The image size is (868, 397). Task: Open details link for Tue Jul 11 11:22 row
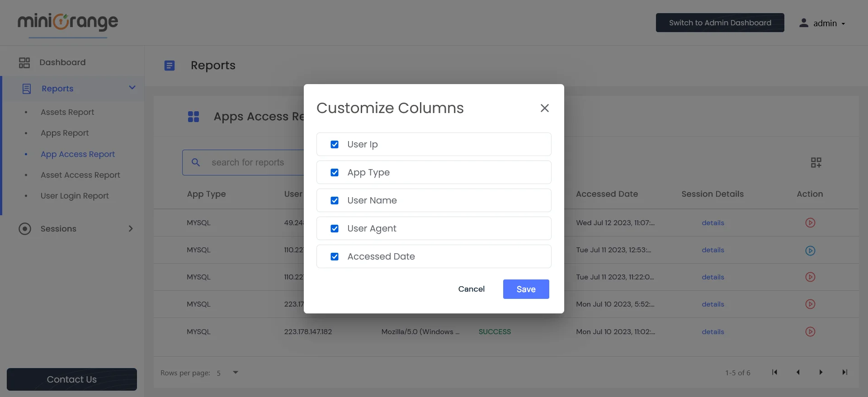713,277
